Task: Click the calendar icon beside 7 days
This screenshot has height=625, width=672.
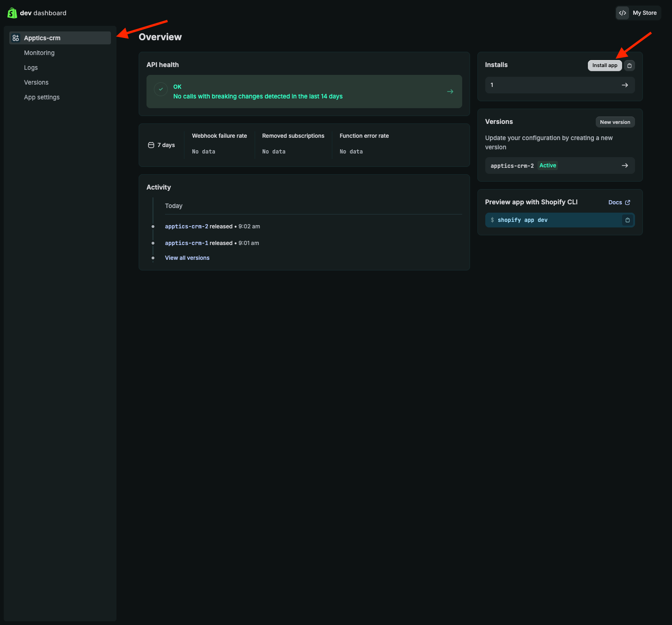Action: point(151,145)
